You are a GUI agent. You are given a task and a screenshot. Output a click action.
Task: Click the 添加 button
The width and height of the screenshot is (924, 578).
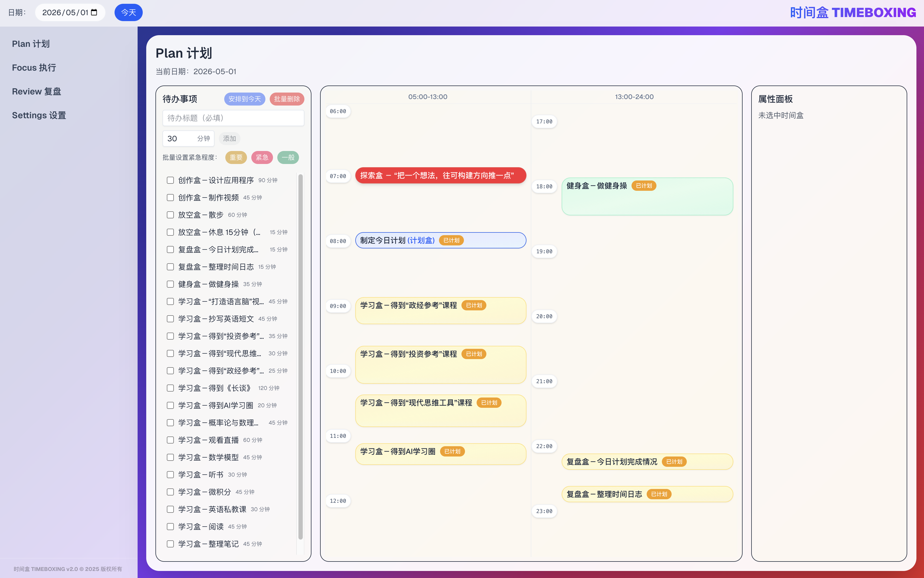[x=229, y=138]
